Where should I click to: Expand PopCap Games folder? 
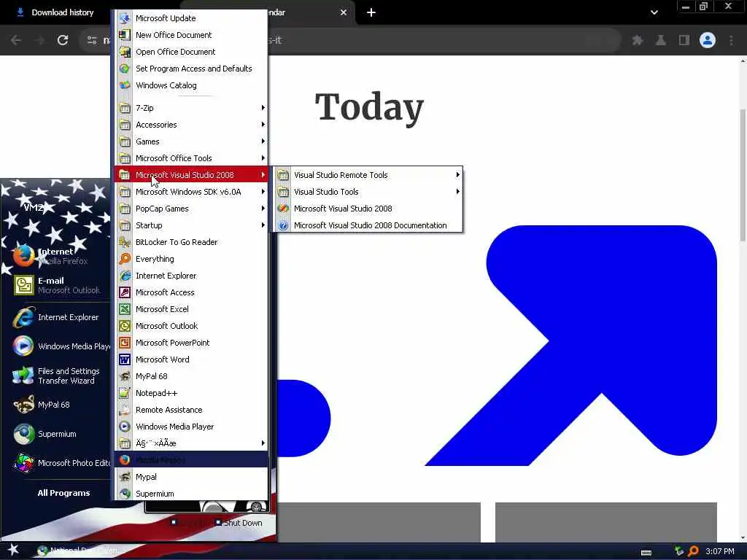click(x=191, y=209)
